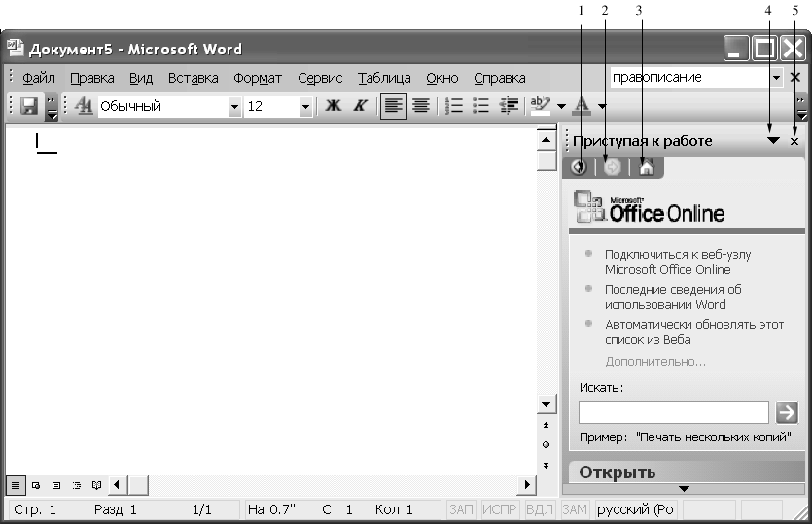The width and height of the screenshot is (812, 524).
Task: Click vertical scrollbar down arrow
Action: (x=546, y=404)
